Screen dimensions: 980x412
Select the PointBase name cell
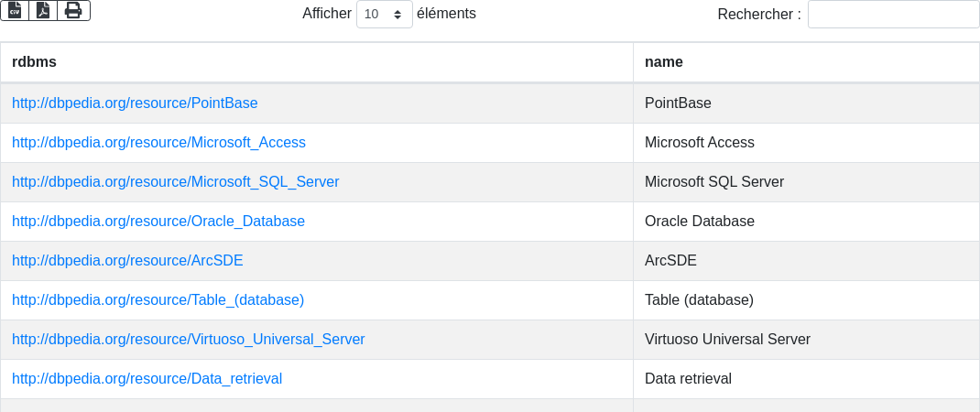tap(678, 103)
